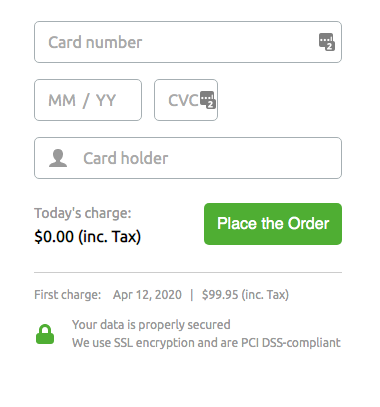Select the Card holder name field
Viewport: 380px width, 407px height.
click(188, 158)
